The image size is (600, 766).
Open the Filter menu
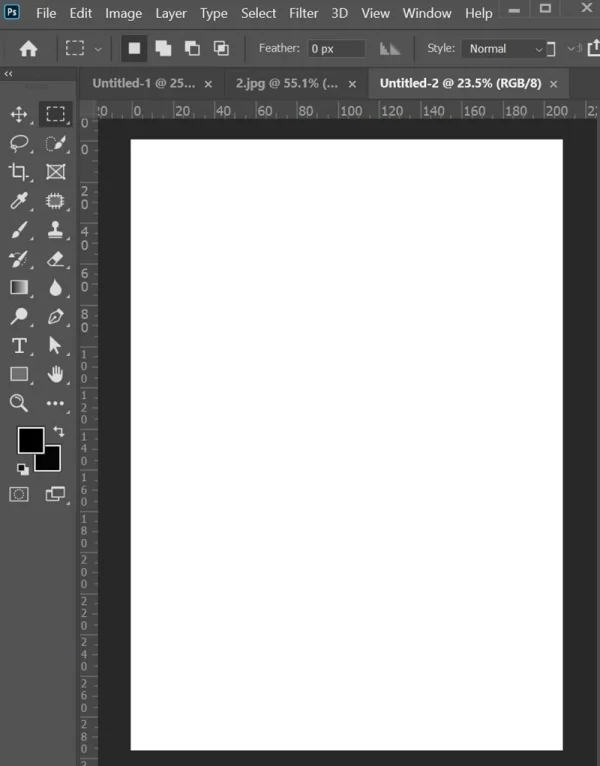303,13
